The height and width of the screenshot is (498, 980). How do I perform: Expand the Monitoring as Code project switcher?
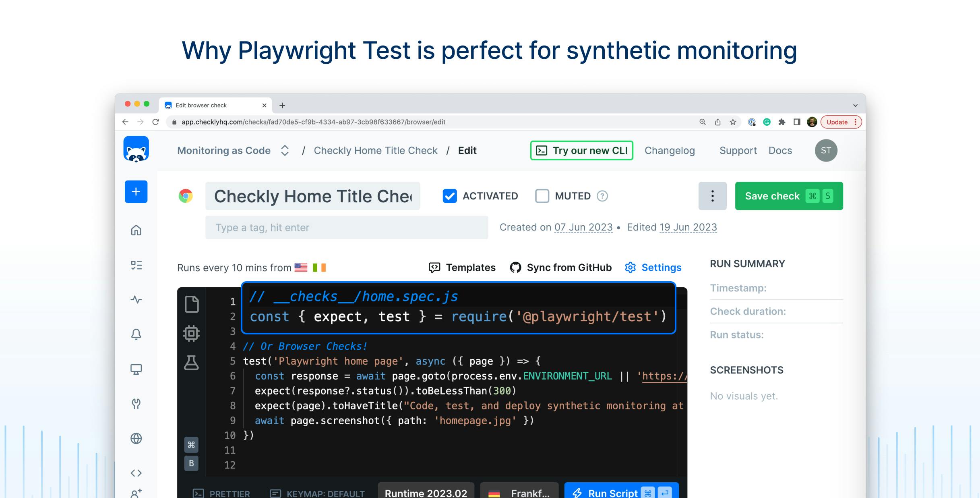click(285, 150)
